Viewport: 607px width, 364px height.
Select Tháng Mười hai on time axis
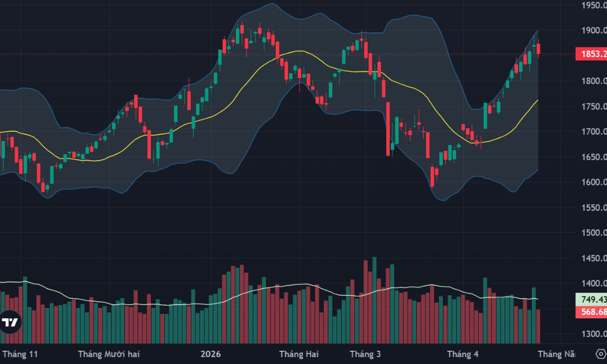tap(109, 354)
